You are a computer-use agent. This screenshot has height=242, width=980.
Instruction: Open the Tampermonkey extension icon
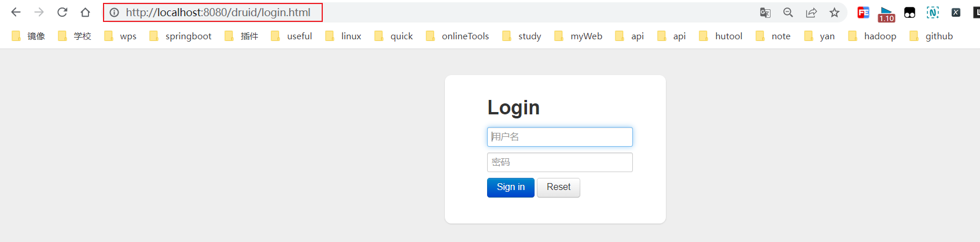pyautogui.click(x=909, y=13)
